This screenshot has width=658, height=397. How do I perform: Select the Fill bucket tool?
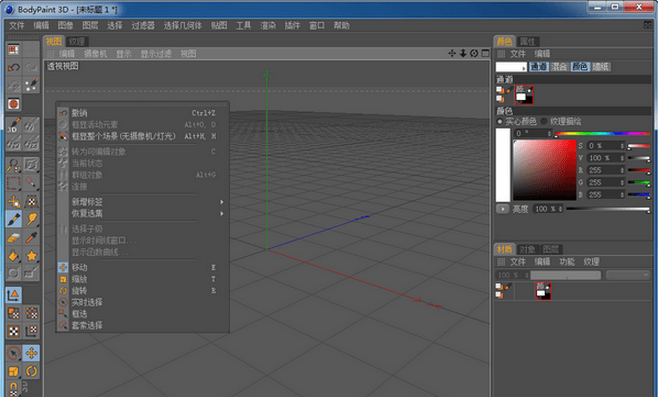pos(13,255)
